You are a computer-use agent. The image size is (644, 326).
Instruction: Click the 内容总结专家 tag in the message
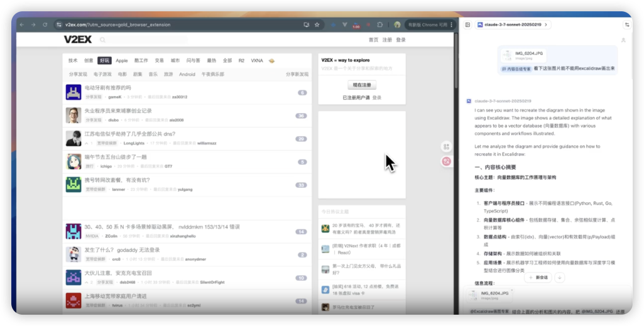[516, 69]
